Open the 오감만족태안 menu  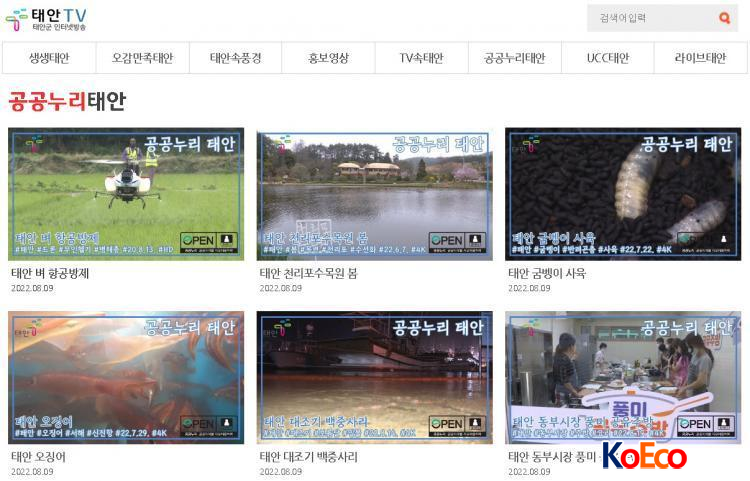[142, 58]
